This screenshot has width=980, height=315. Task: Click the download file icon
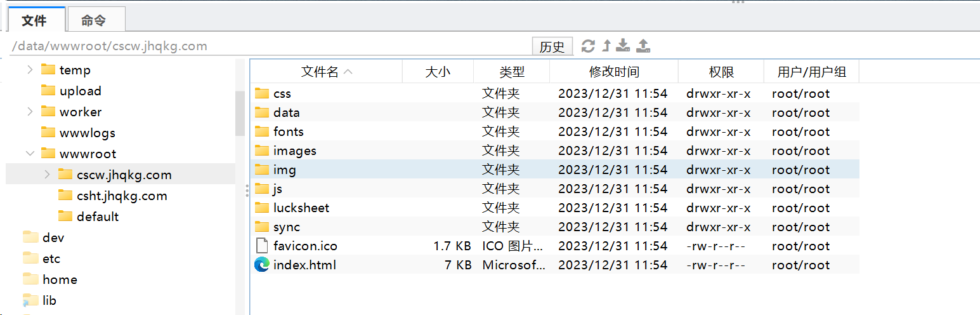point(624,46)
